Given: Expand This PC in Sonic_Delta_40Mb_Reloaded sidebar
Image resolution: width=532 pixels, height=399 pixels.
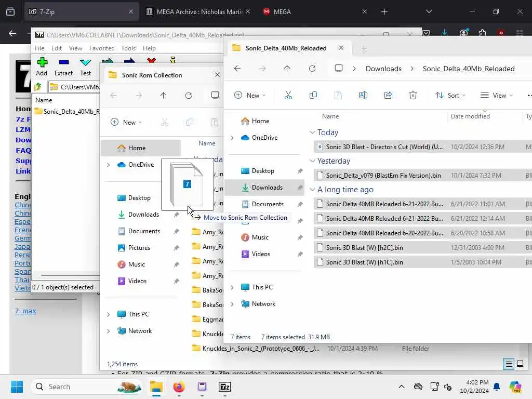Looking at the screenshot, I should pyautogui.click(x=232, y=287).
